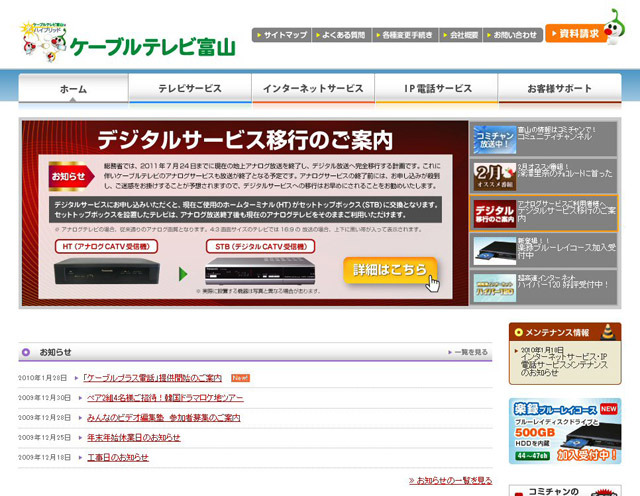The width and height of the screenshot is (640, 496).
Task: Select the 2月オススメ番組 banner item
Action: [543, 176]
